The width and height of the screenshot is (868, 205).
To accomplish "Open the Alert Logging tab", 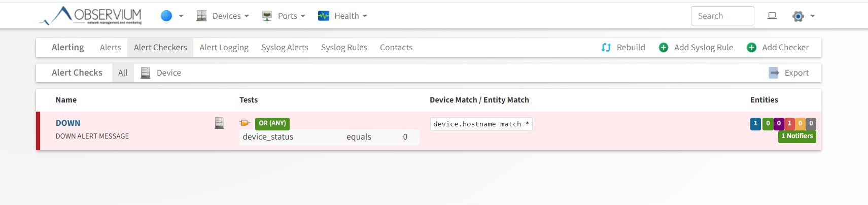I will point(224,47).
